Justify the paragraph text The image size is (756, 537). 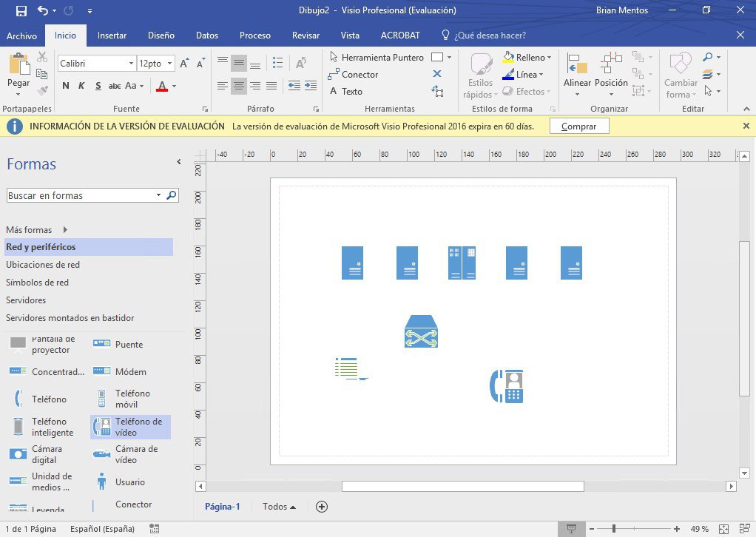(271, 86)
